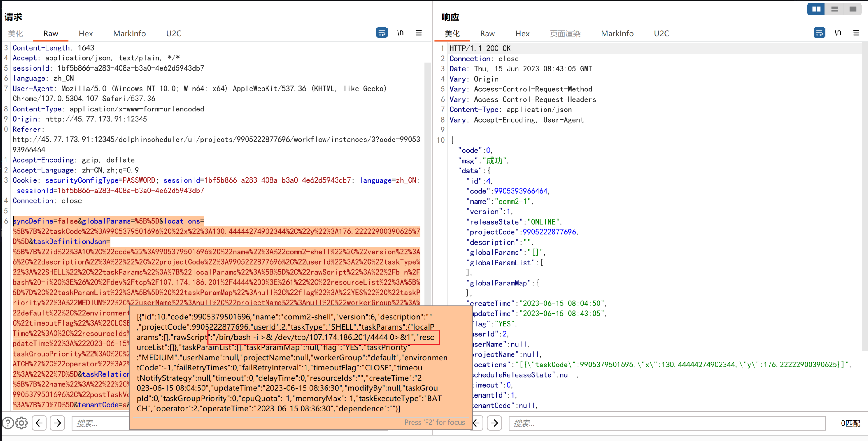Go to next match in request search
Screen dimensions: 868x441
(x=58, y=423)
